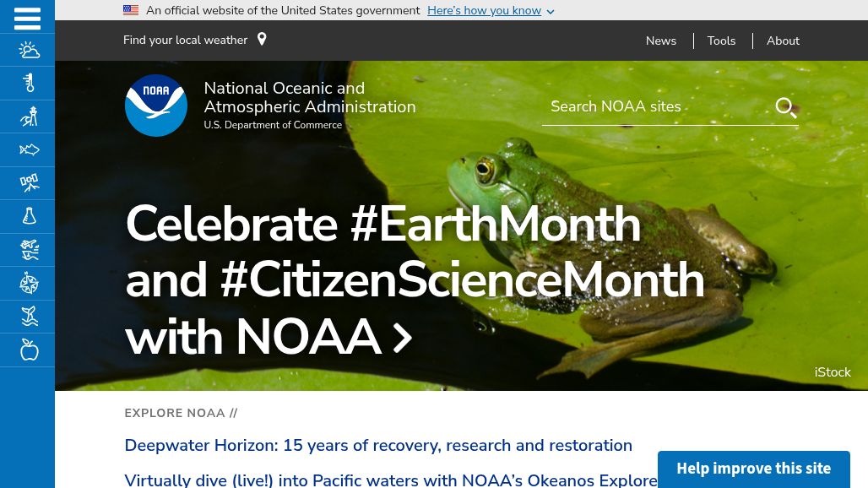This screenshot has height=488, width=868.
Task: Open the lighthouse Oceans & Coasts icon
Action: (x=29, y=117)
